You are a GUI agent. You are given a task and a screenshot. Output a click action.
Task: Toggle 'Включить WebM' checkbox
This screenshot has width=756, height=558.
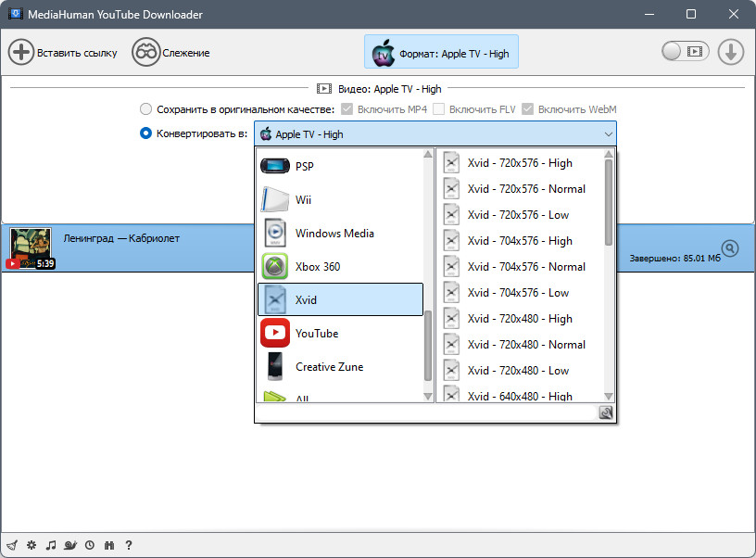tap(527, 109)
